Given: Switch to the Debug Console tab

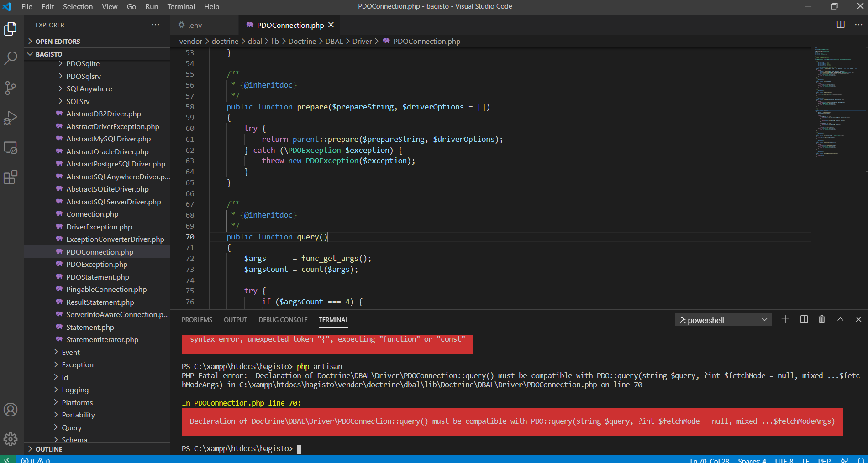Looking at the screenshot, I should [x=283, y=320].
